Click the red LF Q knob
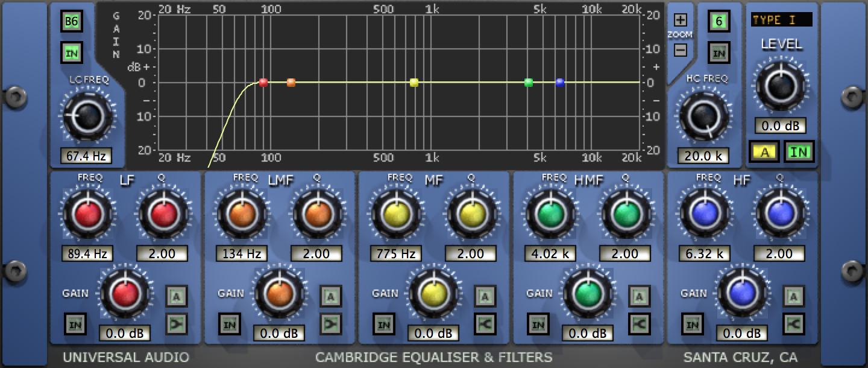The height and width of the screenshot is (368, 868). (x=163, y=214)
